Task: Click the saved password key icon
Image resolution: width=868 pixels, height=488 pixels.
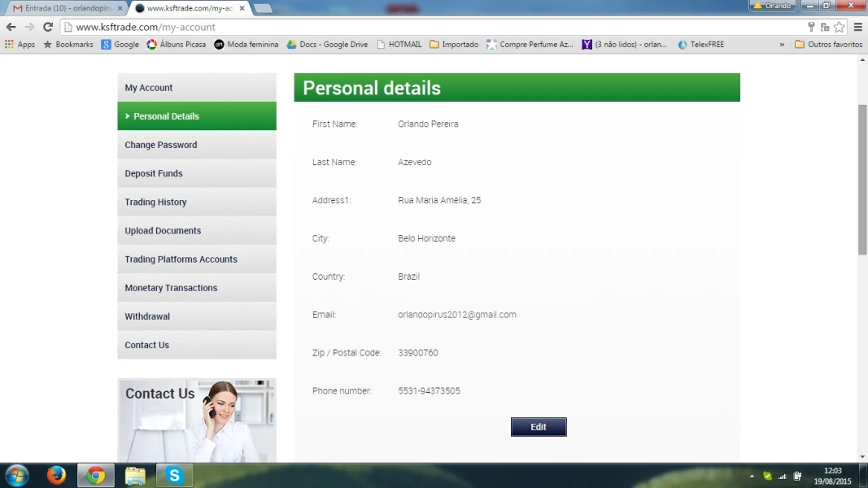Action: tap(812, 27)
